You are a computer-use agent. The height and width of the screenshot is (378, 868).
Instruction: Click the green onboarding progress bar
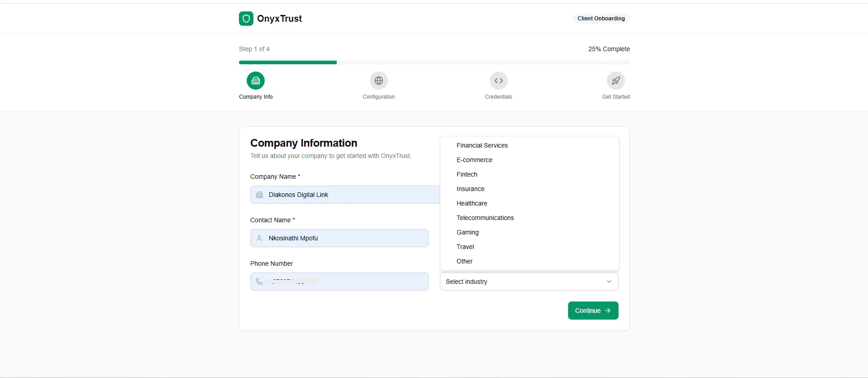[x=288, y=62]
